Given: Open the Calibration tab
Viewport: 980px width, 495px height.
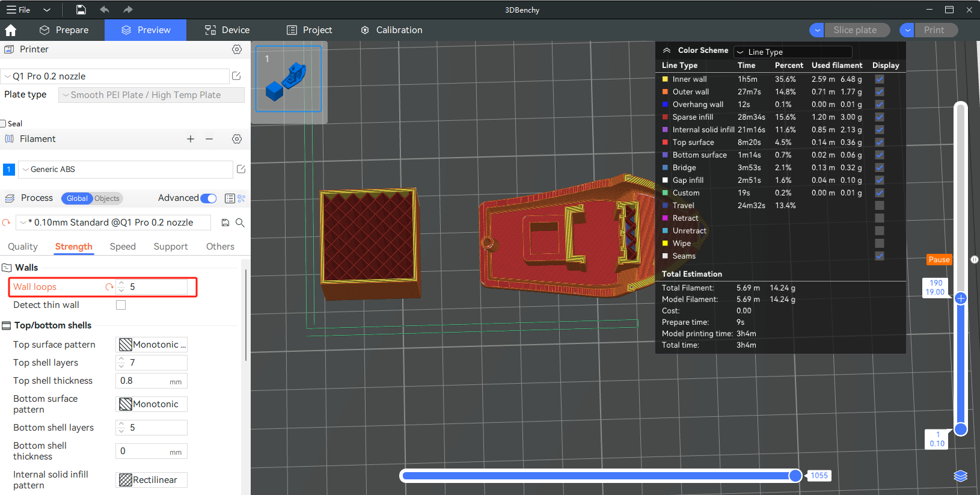Looking at the screenshot, I should pos(391,30).
